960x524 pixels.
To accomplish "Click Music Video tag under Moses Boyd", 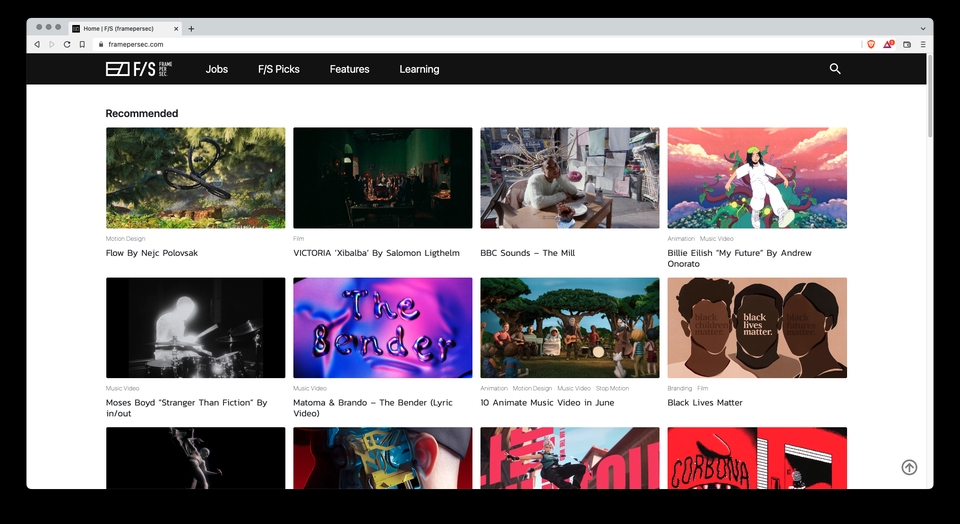I will pos(122,388).
